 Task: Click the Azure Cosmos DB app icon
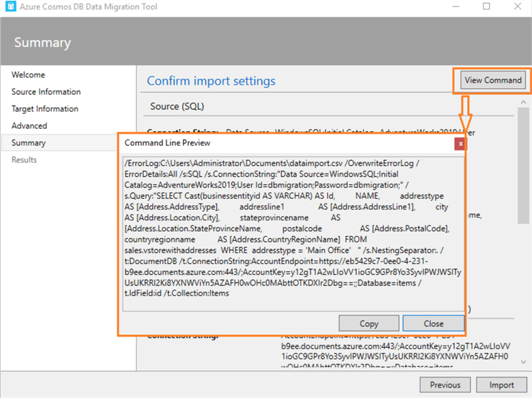pos(10,6)
